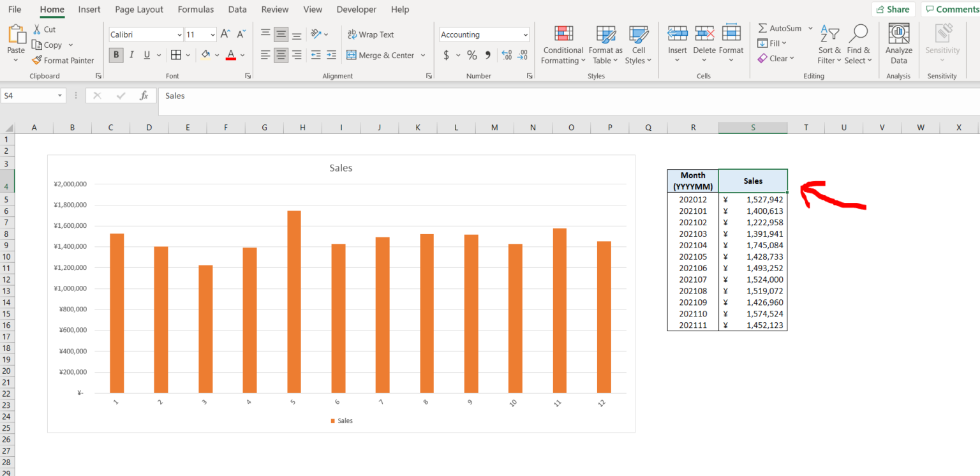Click the Share button
Viewport: 980px width, 476px height.
(x=893, y=9)
